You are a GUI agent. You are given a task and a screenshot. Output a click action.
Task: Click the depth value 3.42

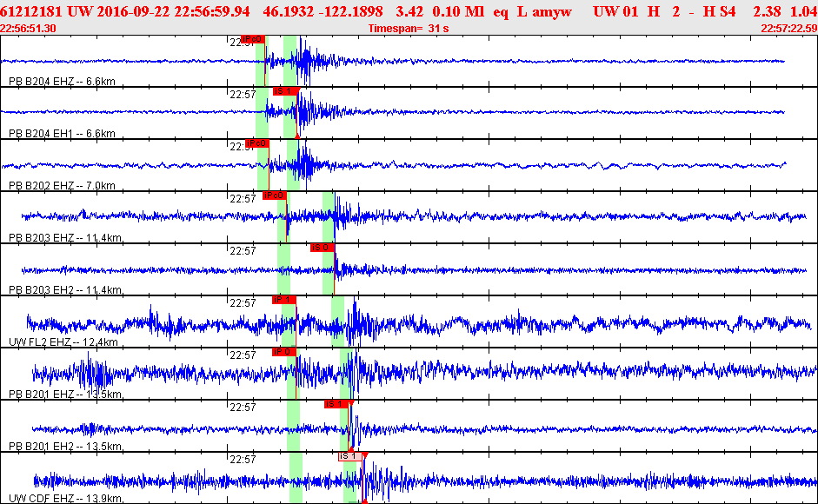(x=410, y=11)
